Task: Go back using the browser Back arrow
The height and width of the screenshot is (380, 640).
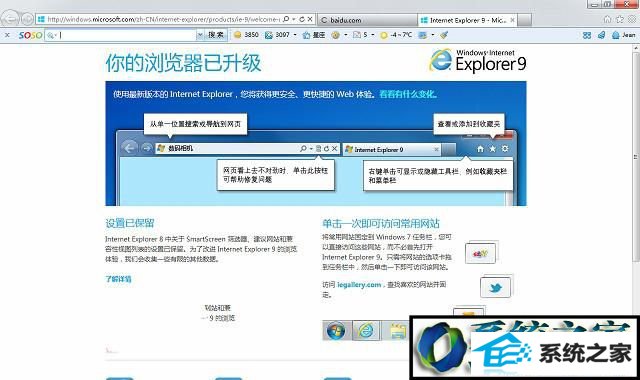Action: (10, 18)
